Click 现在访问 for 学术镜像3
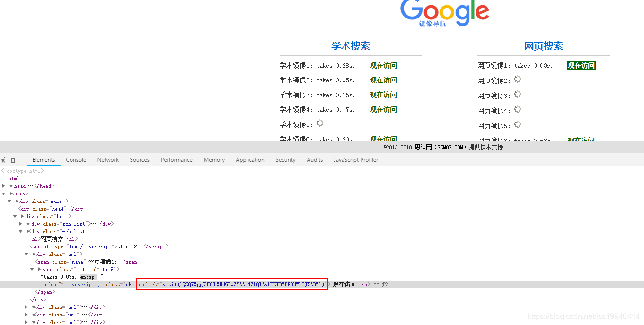The width and height of the screenshot is (644, 325). tap(383, 95)
